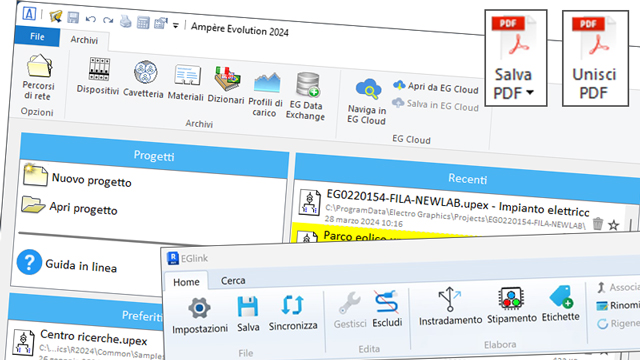Open the File tab
Screen dimensions: 640x360
point(37,36)
